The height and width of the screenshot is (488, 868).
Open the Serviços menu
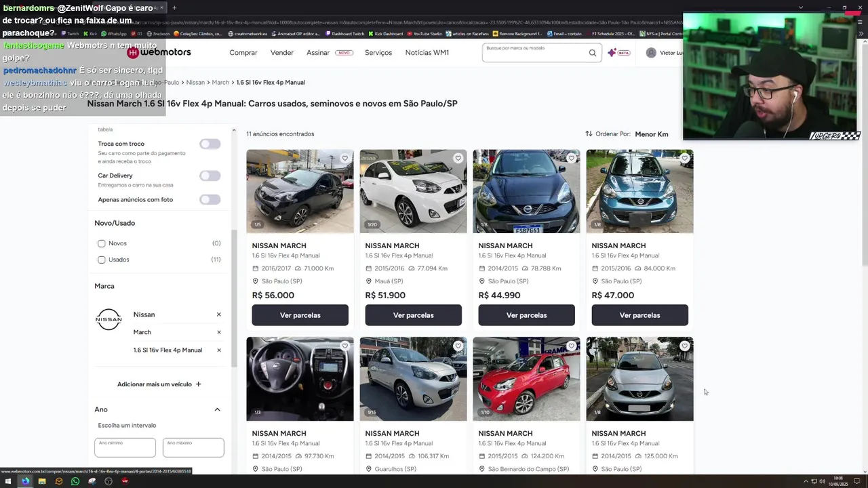click(x=378, y=53)
